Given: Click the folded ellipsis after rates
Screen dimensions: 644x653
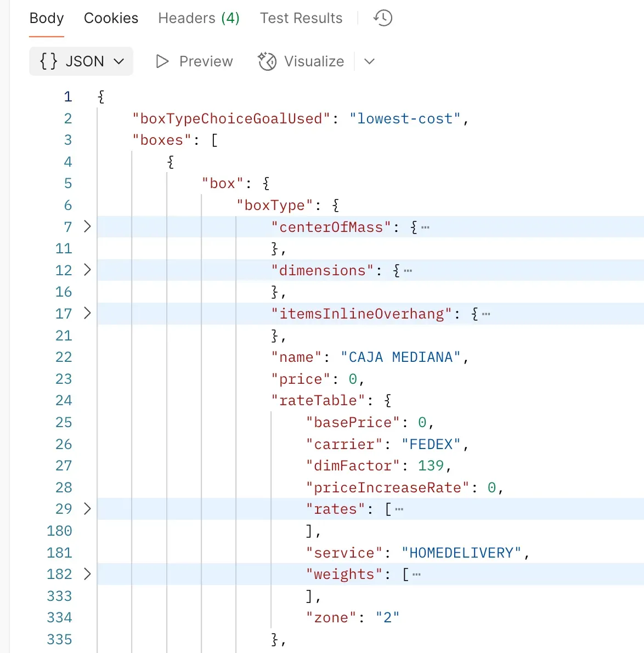Looking at the screenshot, I should point(399,509).
